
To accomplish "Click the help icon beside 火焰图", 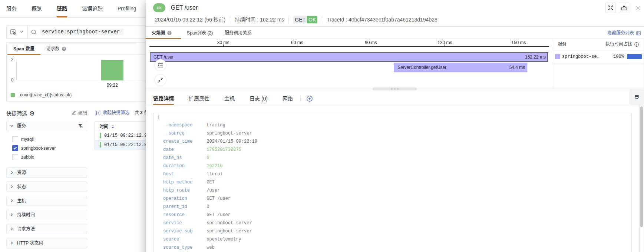I will (x=169, y=33).
